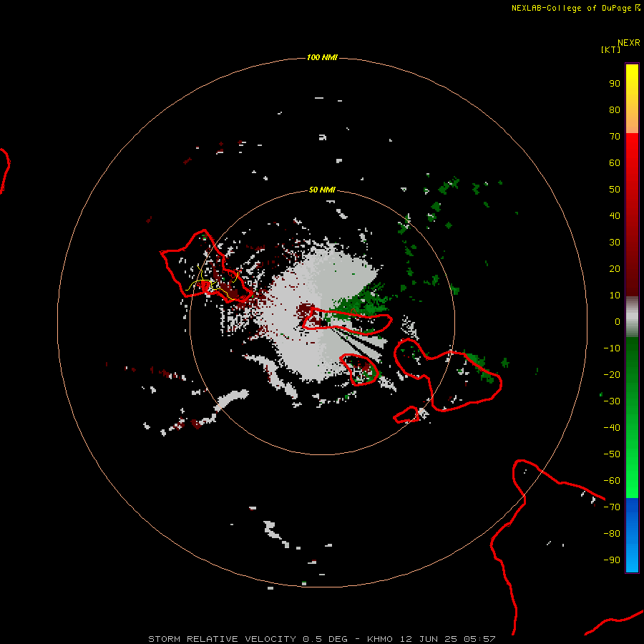Click the [KT] units label
The image size is (644, 644).
[610, 49]
